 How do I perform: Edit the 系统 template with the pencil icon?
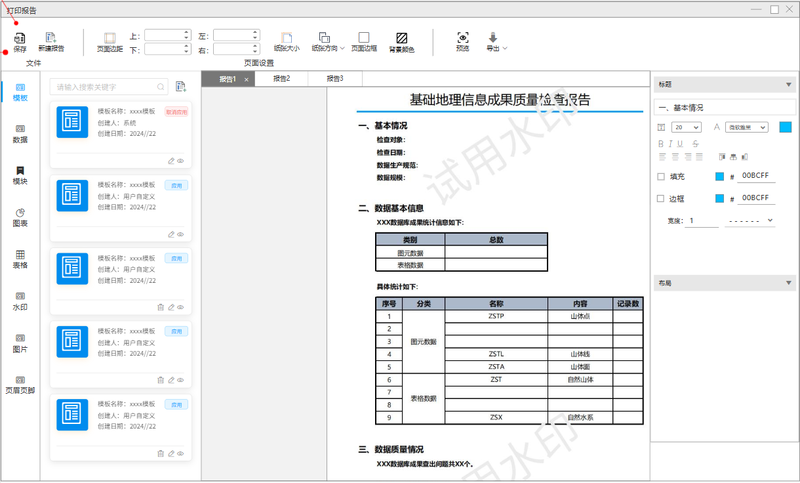coord(171,161)
